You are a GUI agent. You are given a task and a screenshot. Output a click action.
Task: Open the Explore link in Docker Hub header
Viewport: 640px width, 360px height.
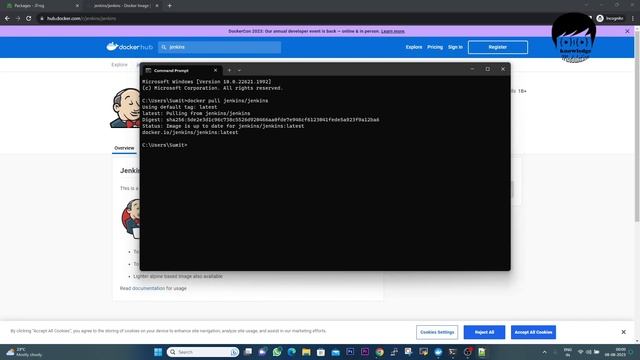tap(413, 47)
